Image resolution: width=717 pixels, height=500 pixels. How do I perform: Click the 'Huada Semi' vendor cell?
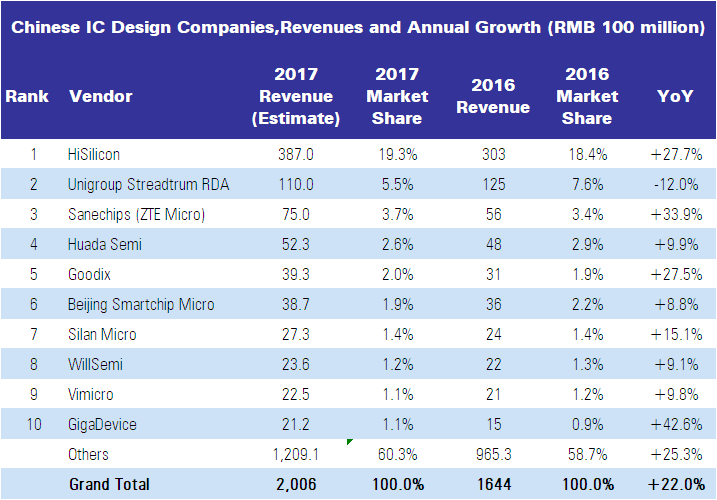pos(105,244)
